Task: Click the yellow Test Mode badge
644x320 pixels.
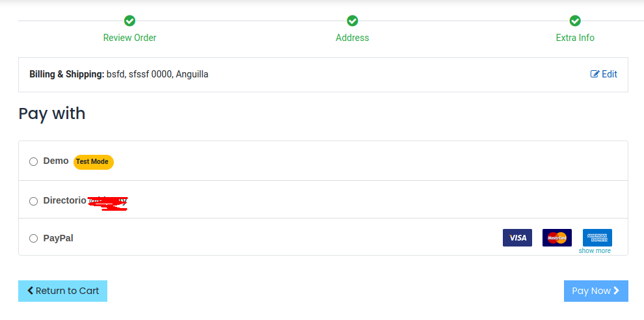Action: tap(93, 162)
